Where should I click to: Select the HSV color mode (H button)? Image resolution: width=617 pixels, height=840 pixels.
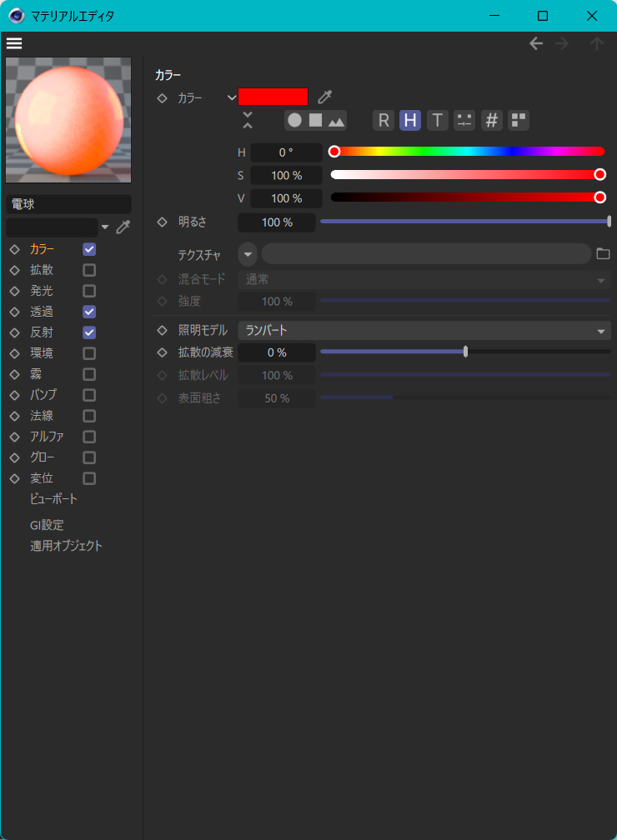point(410,120)
